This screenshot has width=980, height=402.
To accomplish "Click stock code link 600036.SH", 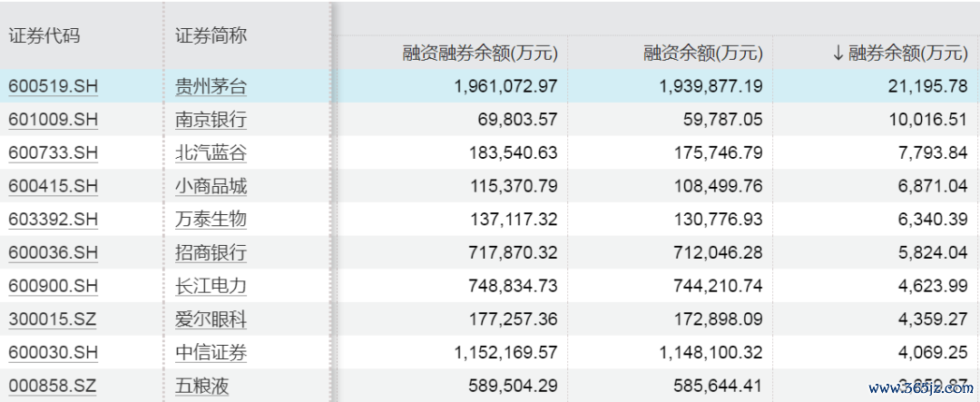I will point(53,253).
